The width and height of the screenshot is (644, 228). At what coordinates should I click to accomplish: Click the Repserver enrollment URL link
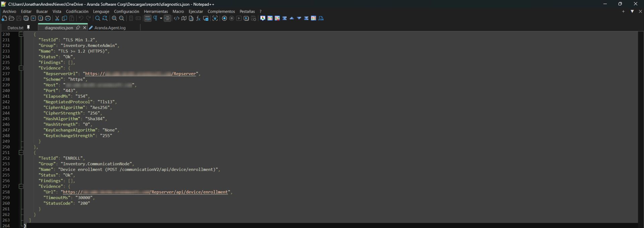[x=190, y=192]
